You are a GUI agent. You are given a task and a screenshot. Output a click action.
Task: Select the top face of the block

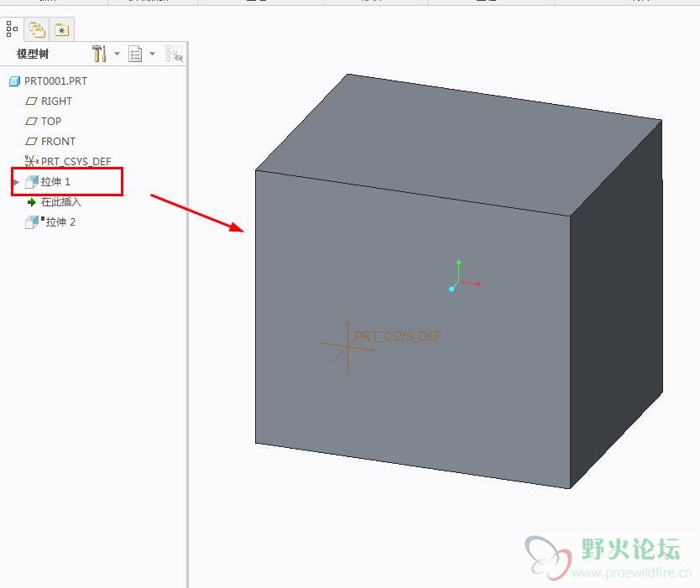click(458, 145)
